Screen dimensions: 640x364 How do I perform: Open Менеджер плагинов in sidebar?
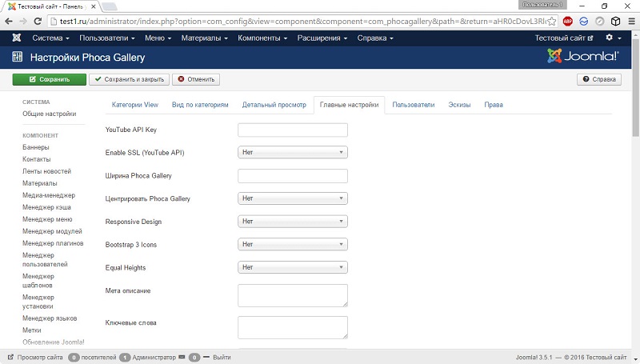pyautogui.click(x=53, y=243)
